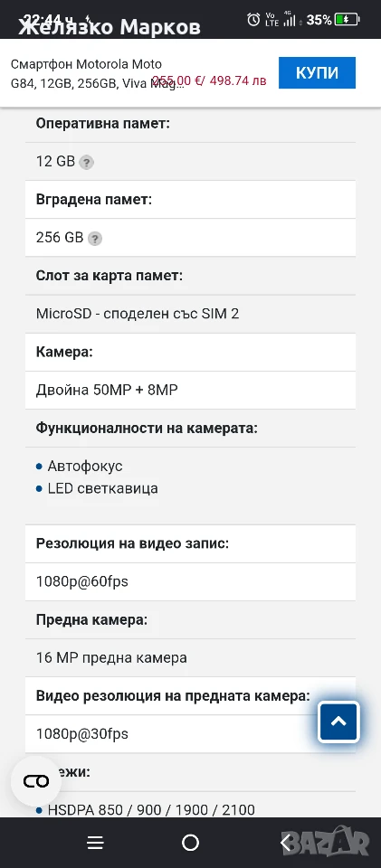Tap the battery indicator icon
The width and height of the screenshot is (381, 868).
[348, 20]
